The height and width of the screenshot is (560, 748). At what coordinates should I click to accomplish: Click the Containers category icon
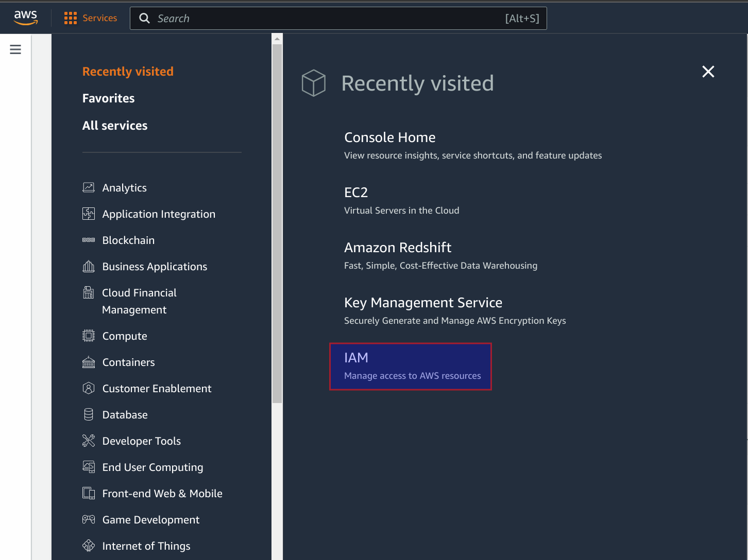tap(89, 362)
